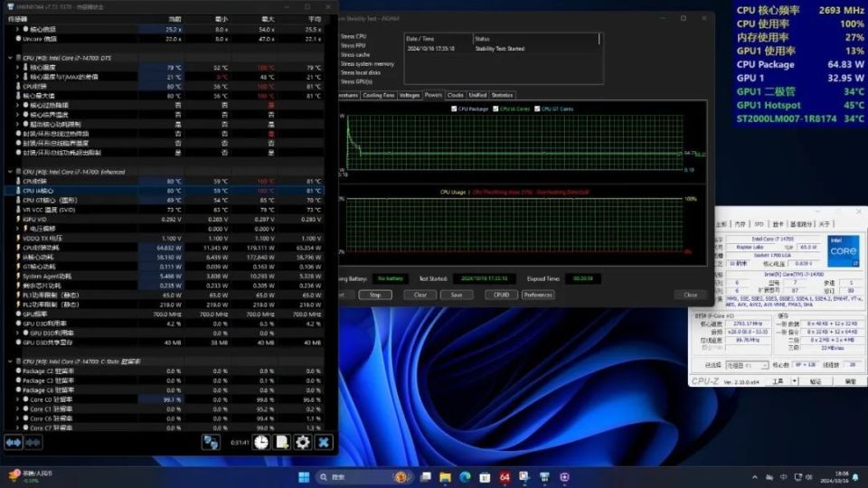Click the Edge browser taskbar icon
The height and width of the screenshot is (488, 868).
pyautogui.click(x=465, y=476)
